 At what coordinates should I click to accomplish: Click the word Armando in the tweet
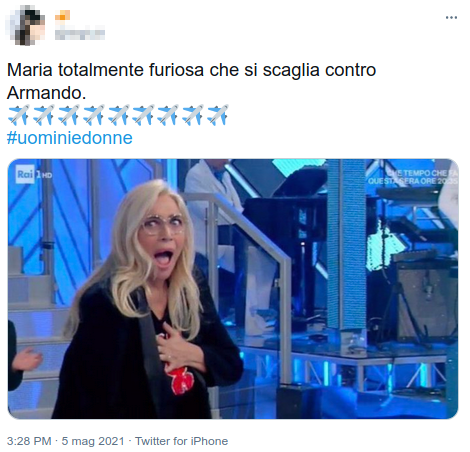[x=46, y=92]
